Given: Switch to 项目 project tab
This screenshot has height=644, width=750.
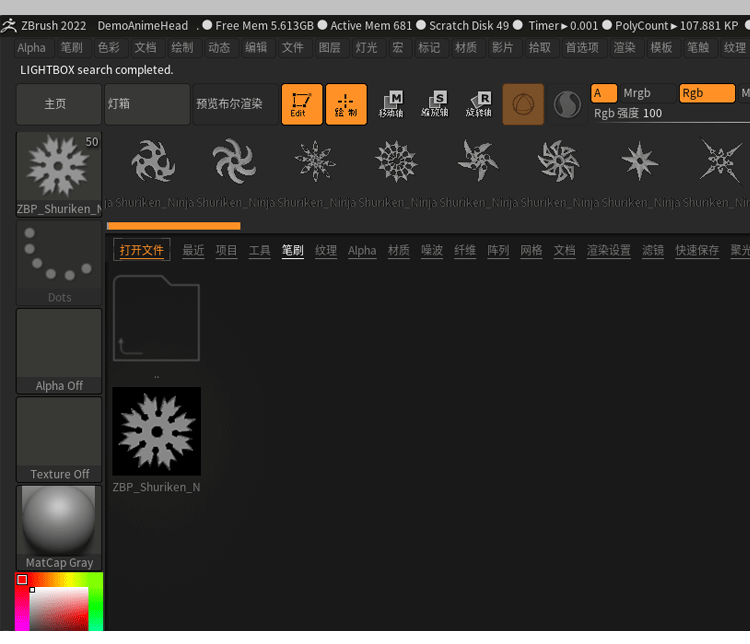Looking at the screenshot, I should (x=226, y=250).
